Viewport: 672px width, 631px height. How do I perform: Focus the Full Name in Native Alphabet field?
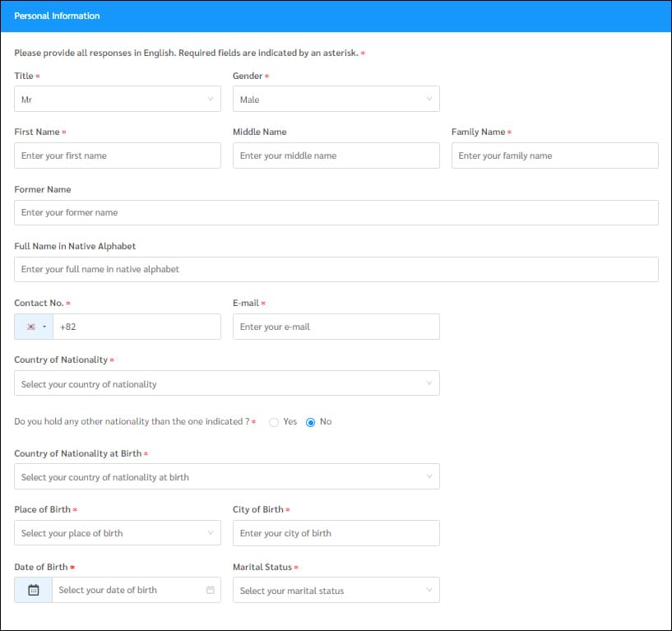point(336,269)
